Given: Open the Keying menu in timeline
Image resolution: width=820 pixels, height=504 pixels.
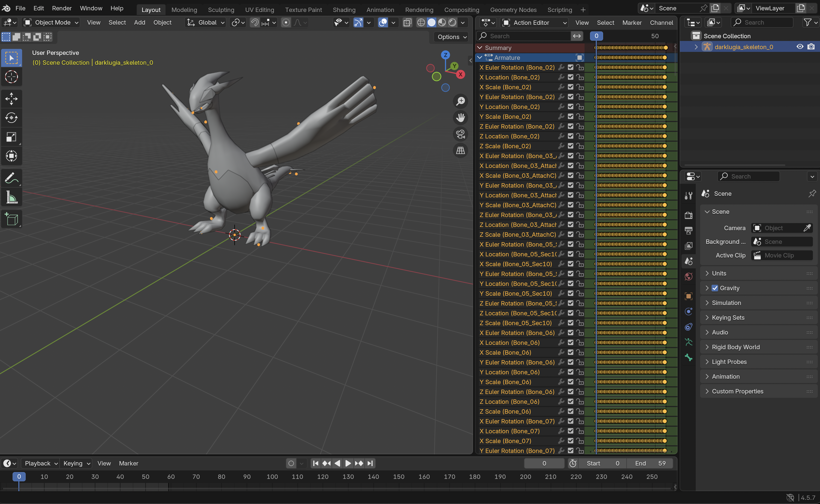Looking at the screenshot, I should tap(77, 463).
